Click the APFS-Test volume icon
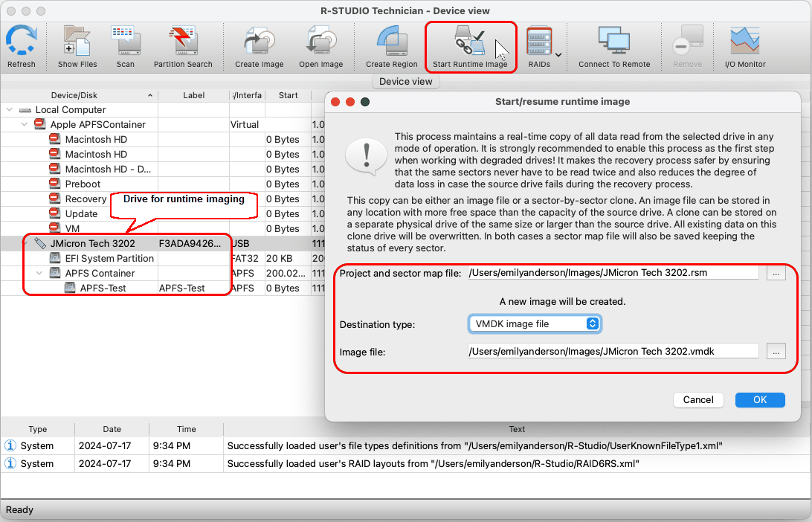Viewport: 812px width, 522px height. point(70,288)
